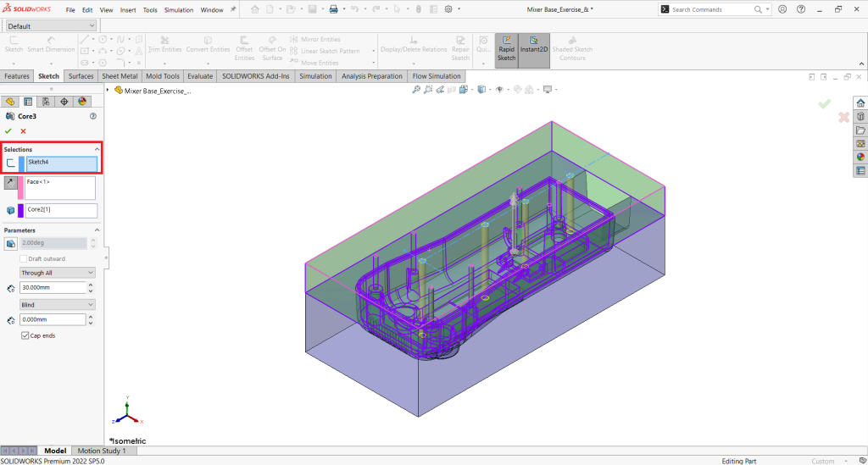Click the green checkmark to accept Core3
The width and height of the screenshot is (868, 465).
[x=8, y=131]
